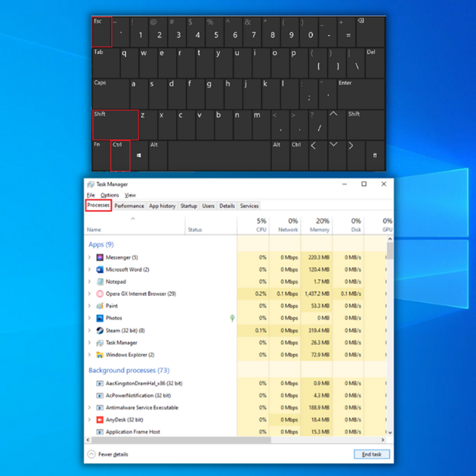Expand the Microsoft Word (2) group
The image size is (476, 476).
89,269
